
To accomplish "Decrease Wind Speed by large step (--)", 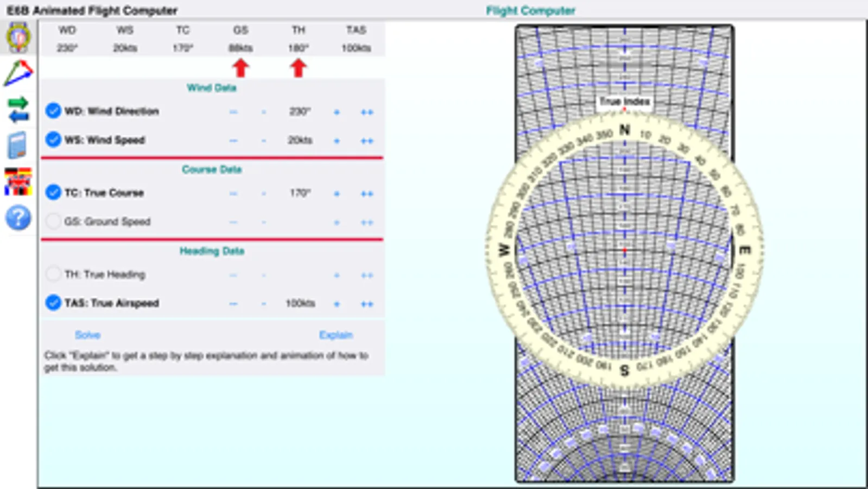I will [x=233, y=141].
